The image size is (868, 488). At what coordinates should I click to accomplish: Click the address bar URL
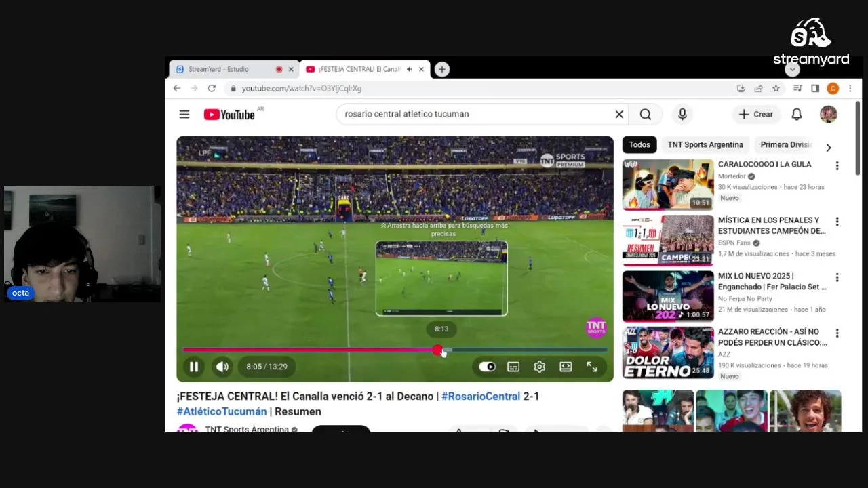[302, 88]
